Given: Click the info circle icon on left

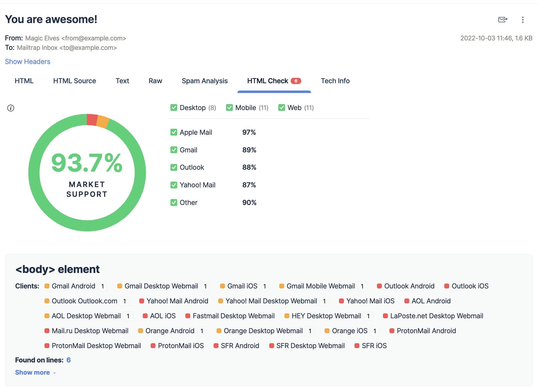Looking at the screenshot, I should coord(11,108).
